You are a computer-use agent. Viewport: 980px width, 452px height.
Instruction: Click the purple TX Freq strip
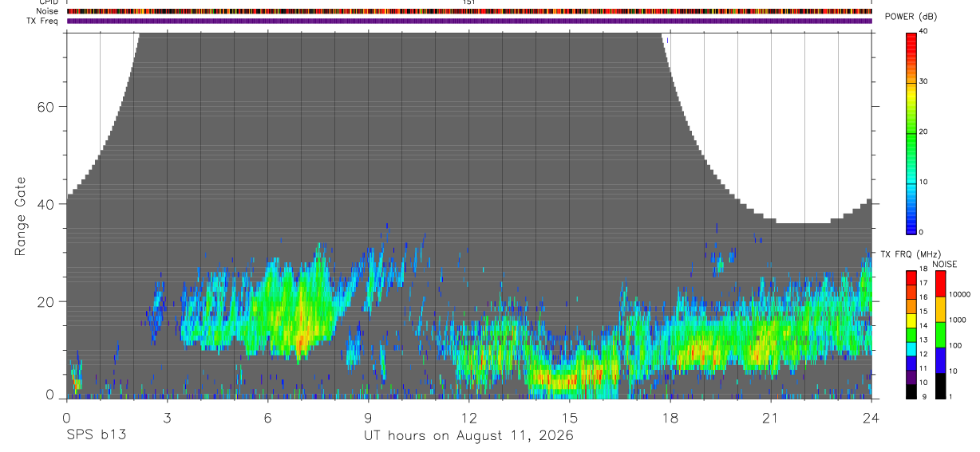pos(469,21)
